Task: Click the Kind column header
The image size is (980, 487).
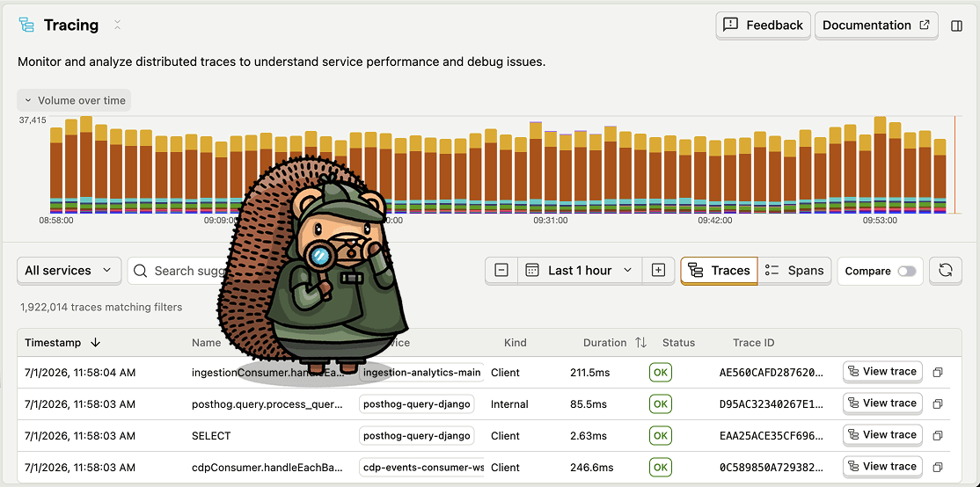Action: click(515, 342)
